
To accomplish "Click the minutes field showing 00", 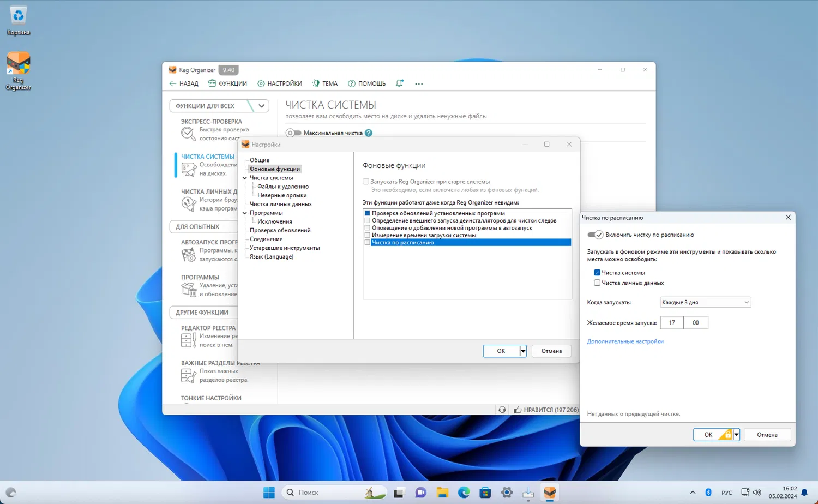I will tap(696, 323).
